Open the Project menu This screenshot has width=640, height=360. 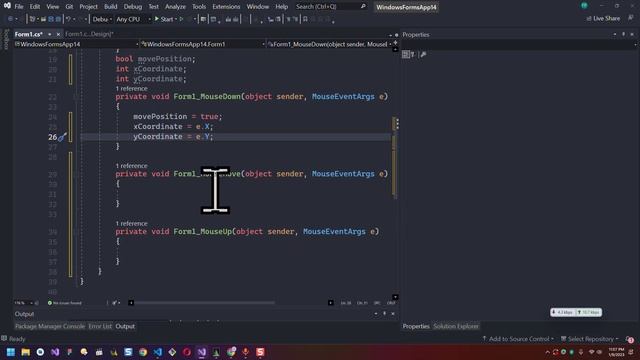click(x=88, y=7)
